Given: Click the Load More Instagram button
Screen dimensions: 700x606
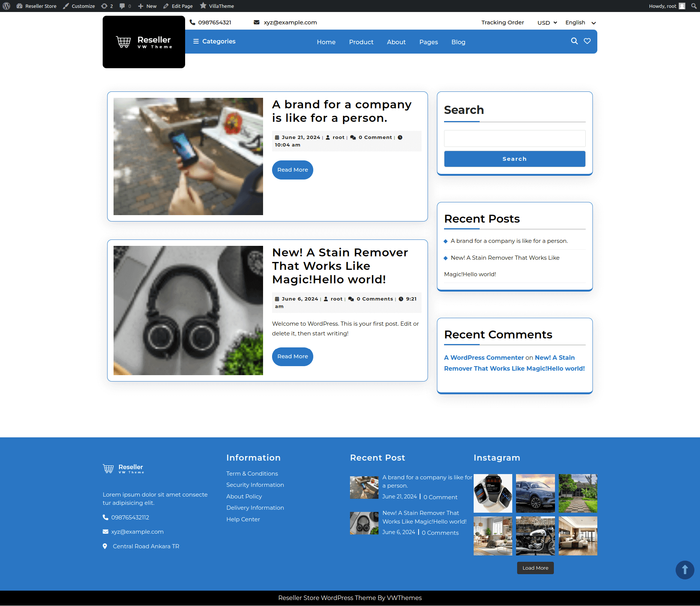Looking at the screenshot, I should pos(535,568).
